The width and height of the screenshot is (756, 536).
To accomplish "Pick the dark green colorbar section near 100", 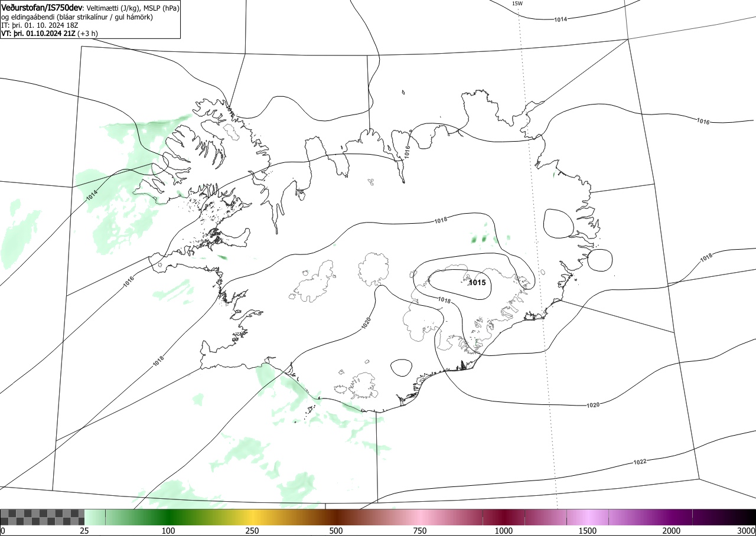I will tap(168, 517).
